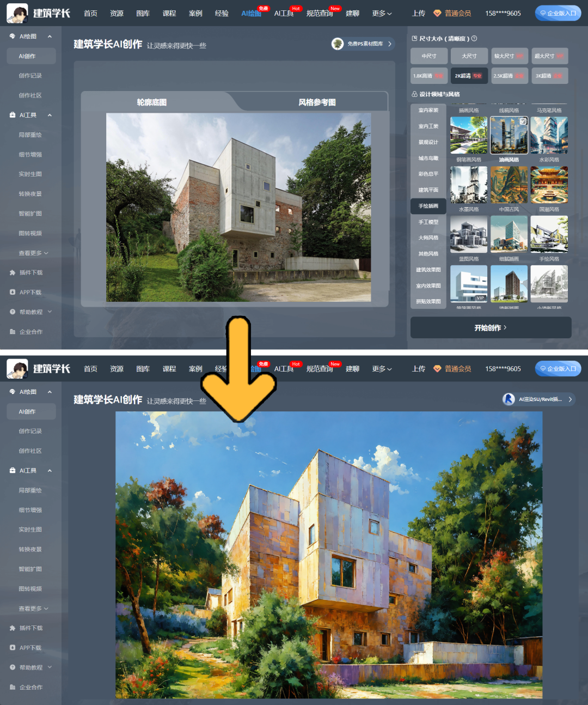The width and height of the screenshot is (588, 705).
Task: Select the 建筑效果图 design category
Action: pos(428,270)
